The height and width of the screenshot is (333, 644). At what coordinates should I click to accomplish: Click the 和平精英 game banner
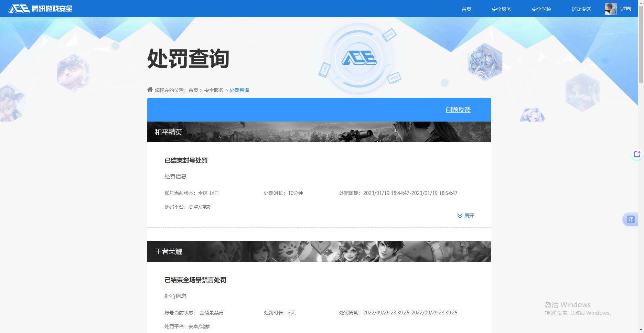(319, 132)
